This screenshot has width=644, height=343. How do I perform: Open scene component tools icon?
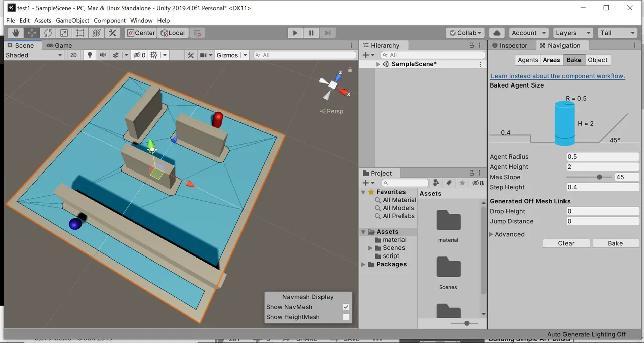[190, 55]
